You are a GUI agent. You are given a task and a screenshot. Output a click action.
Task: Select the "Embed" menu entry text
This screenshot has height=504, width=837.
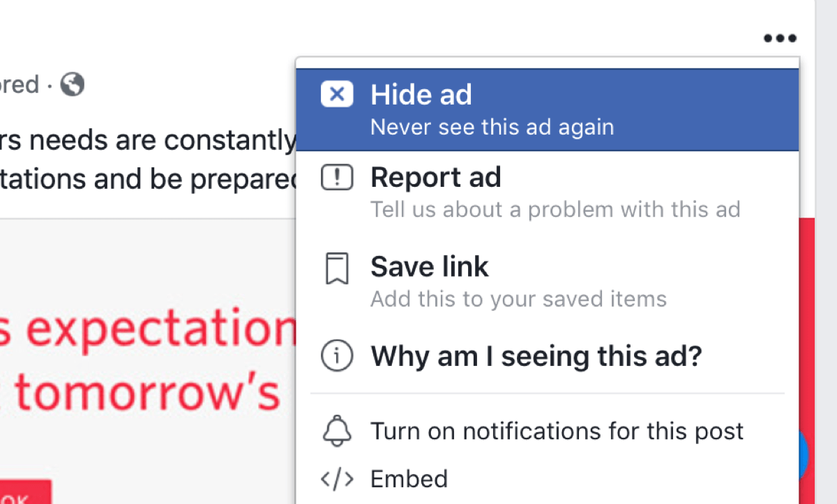[409, 479]
